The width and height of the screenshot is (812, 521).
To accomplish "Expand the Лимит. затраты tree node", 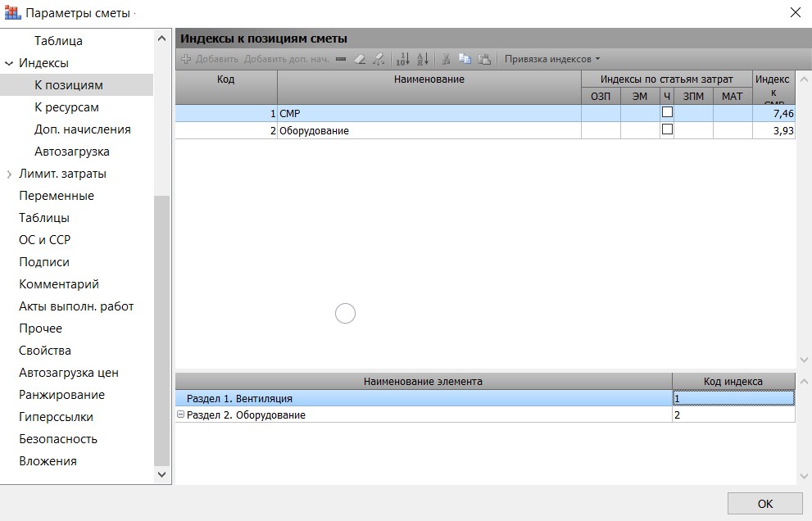I will coord(9,174).
